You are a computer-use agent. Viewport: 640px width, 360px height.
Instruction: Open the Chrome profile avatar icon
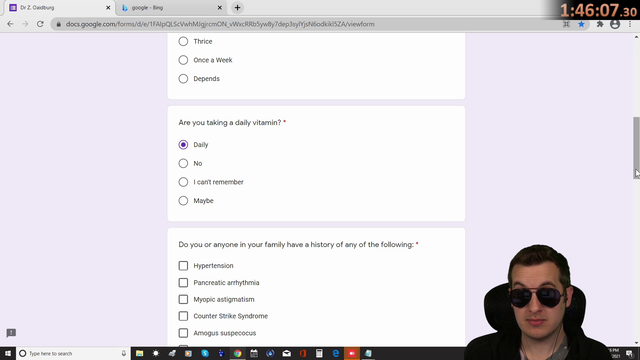615,24
